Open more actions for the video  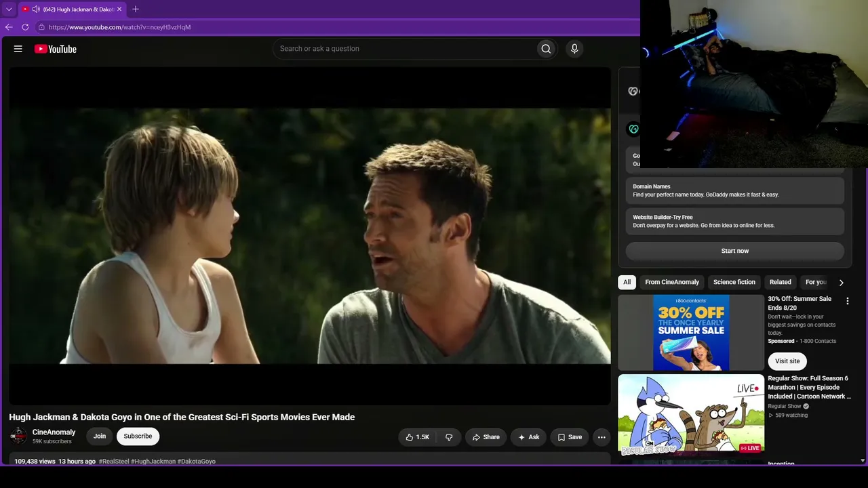(x=601, y=437)
